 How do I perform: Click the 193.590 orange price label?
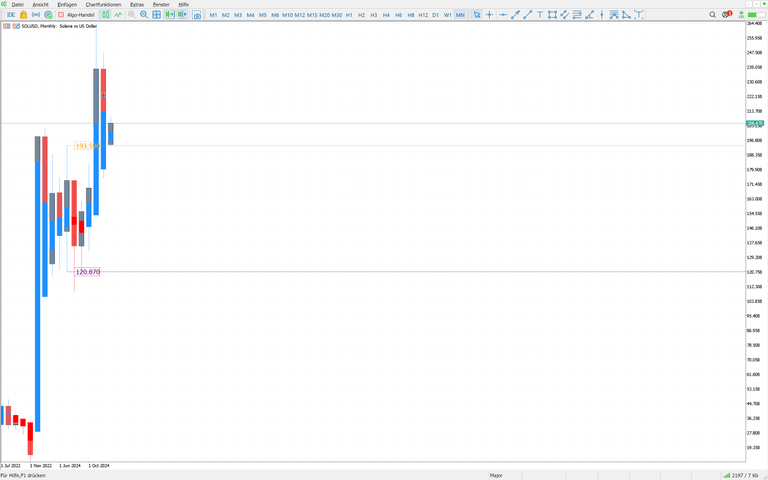point(87,146)
